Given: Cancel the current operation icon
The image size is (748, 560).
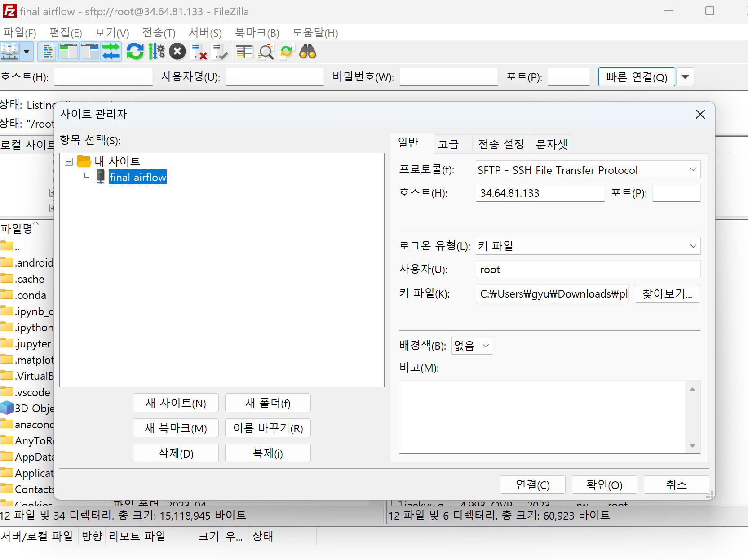Looking at the screenshot, I should 177,52.
